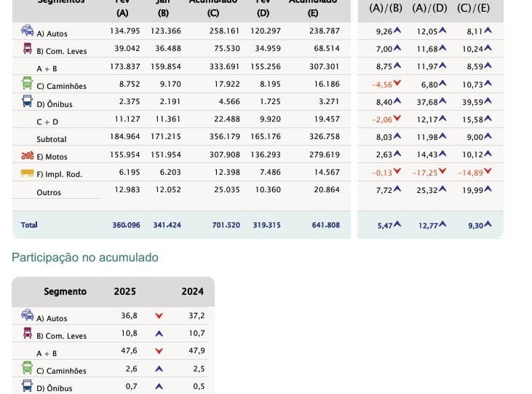This screenshot has width=532, height=394.
Task: Click the Caminhões value 8.752
Action: 130,84
